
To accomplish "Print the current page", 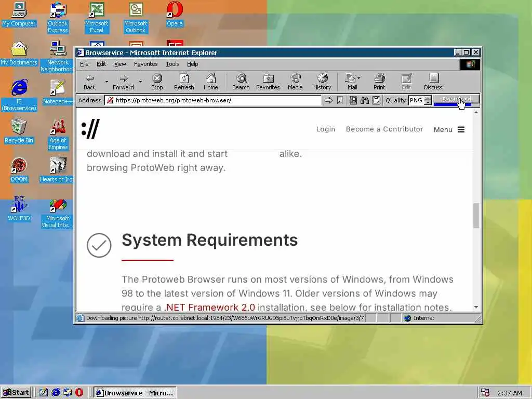I will pyautogui.click(x=379, y=82).
